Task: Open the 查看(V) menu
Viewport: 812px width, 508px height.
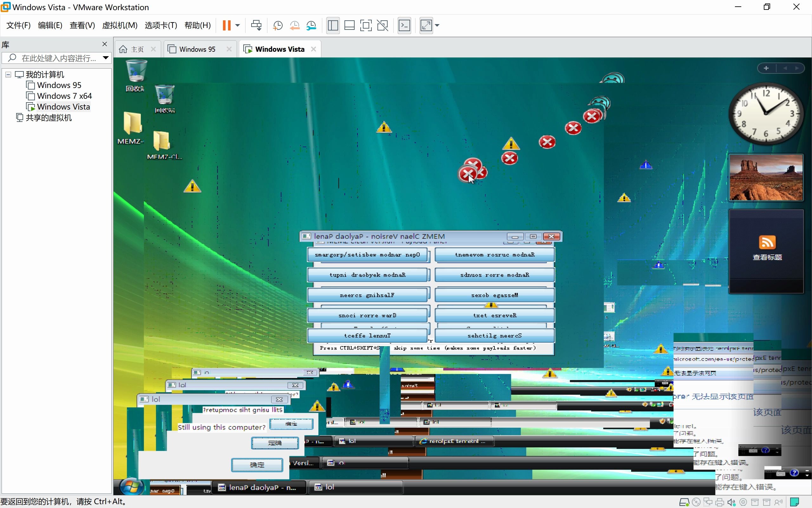Action: [82, 25]
